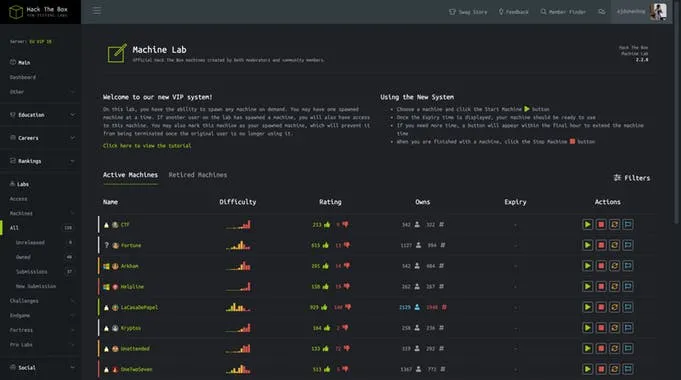Viewport: 681px width, 380px height.
Task: Open Dashboard from the sidebar
Action: 23,77
